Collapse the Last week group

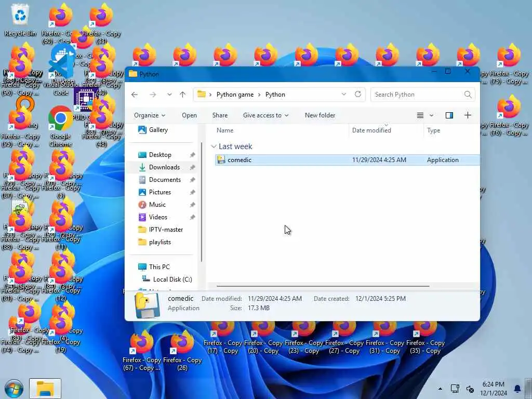coord(214,147)
